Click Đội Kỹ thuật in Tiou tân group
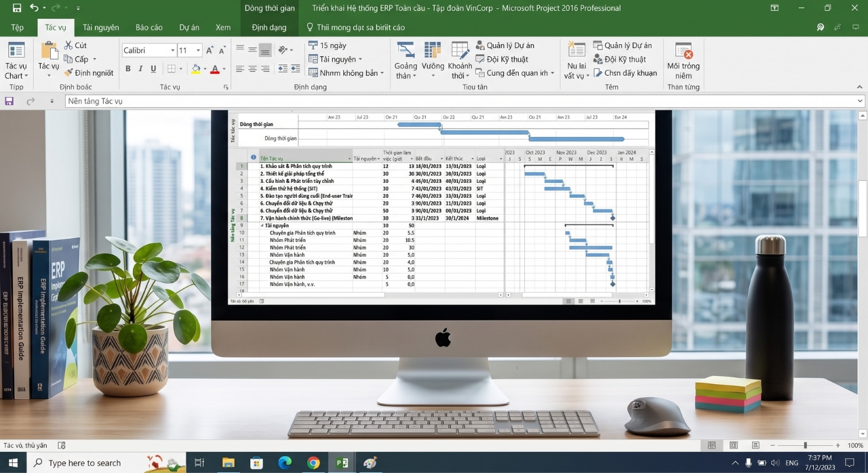Image resolution: width=868 pixels, height=473 pixels. (502, 59)
